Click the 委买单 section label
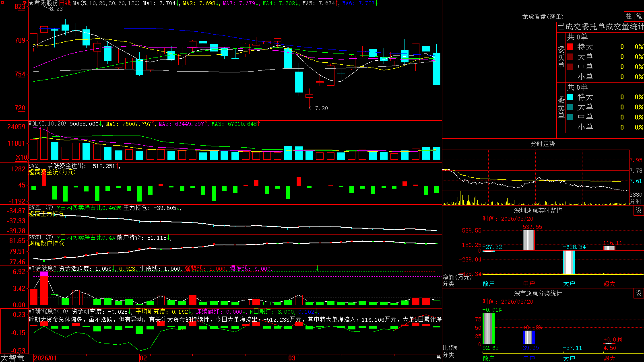644x362 pixels. coord(561,57)
